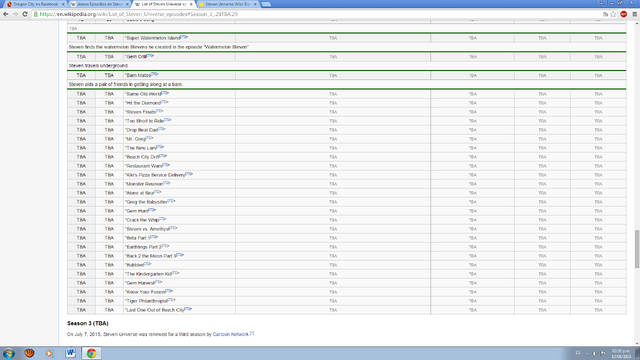
Task: Open the Adblock extension icon
Action: coord(624,14)
